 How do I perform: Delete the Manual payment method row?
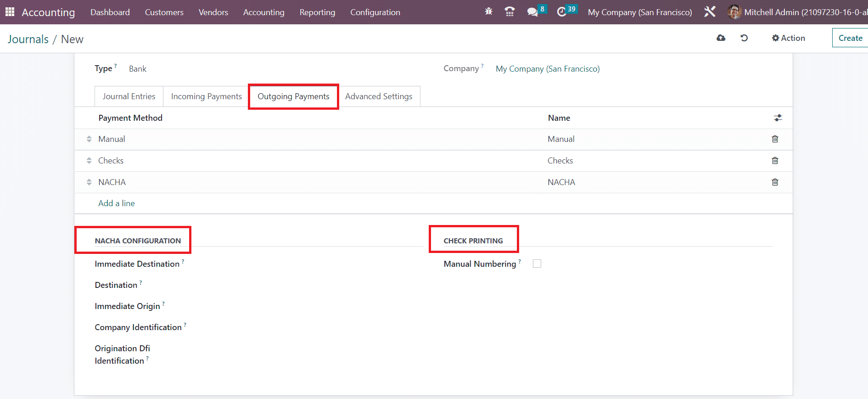(775, 139)
